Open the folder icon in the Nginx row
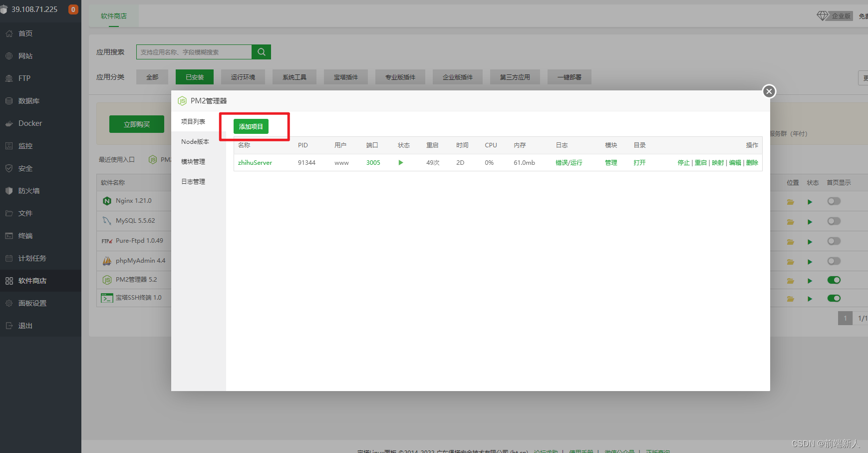Viewport: 868px width, 453px height. tap(790, 201)
